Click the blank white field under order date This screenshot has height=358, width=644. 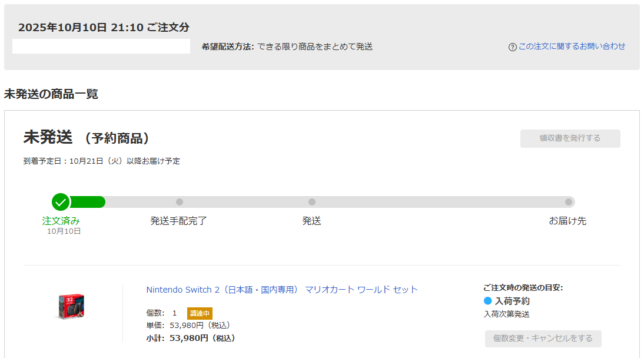click(101, 47)
